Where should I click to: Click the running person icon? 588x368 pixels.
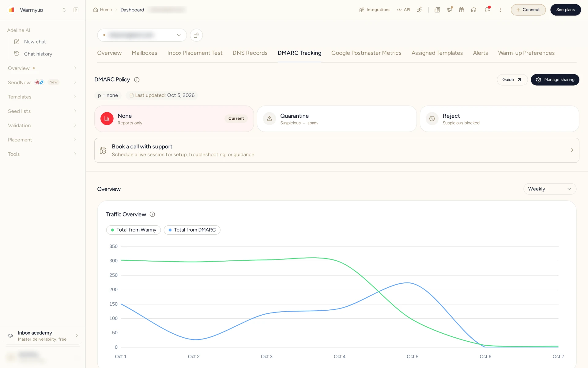(x=420, y=10)
